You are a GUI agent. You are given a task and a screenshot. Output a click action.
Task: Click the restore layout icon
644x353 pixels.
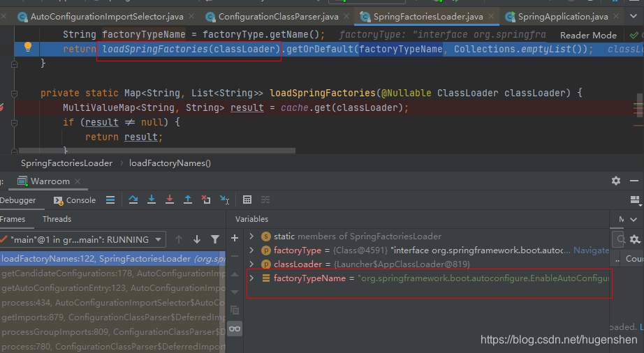(635, 200)
